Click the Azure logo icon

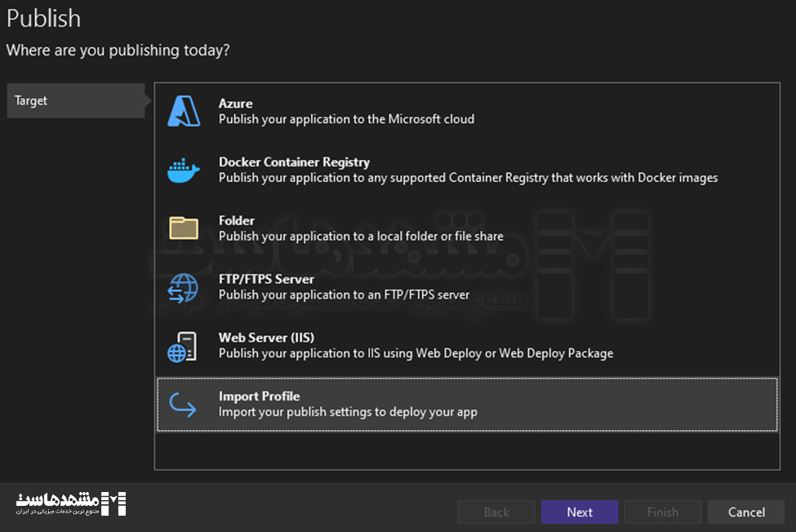(184, 111)
